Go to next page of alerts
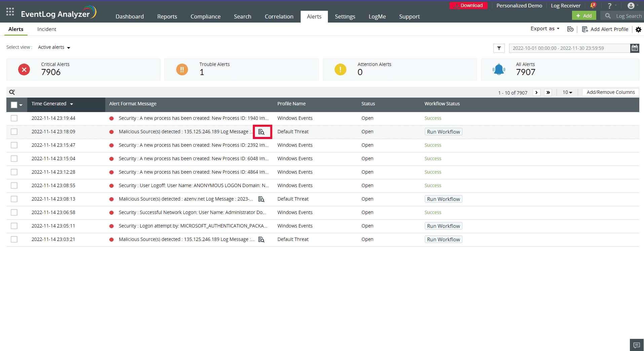 536,93
